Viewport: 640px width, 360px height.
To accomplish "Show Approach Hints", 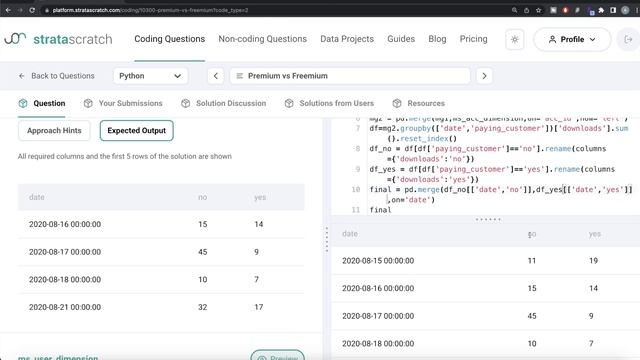I will 54,131.
